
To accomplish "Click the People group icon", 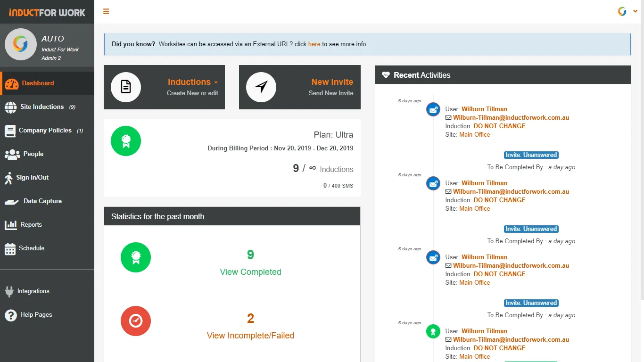I will pos(12,154).
